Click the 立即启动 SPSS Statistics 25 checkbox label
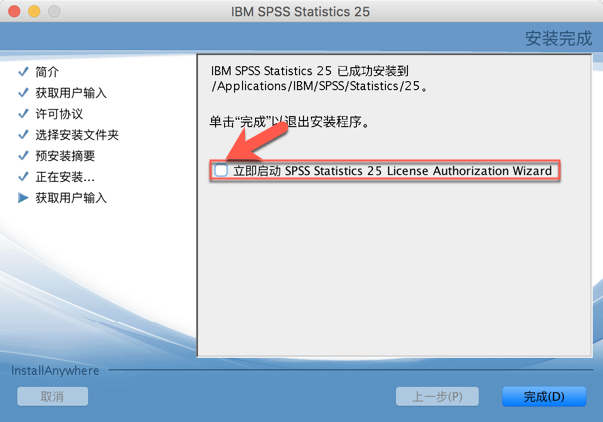Screen dimensions: 603x422 point(392,171)
